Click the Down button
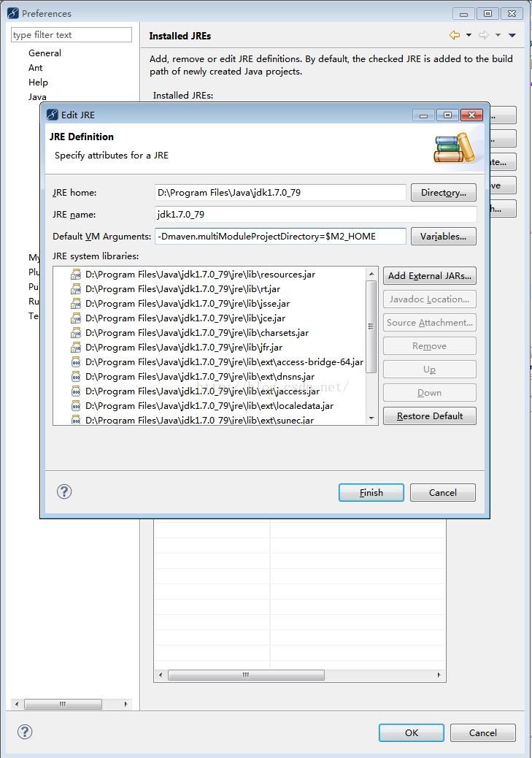Screen dimensions: 532x758 click(430, 393)
